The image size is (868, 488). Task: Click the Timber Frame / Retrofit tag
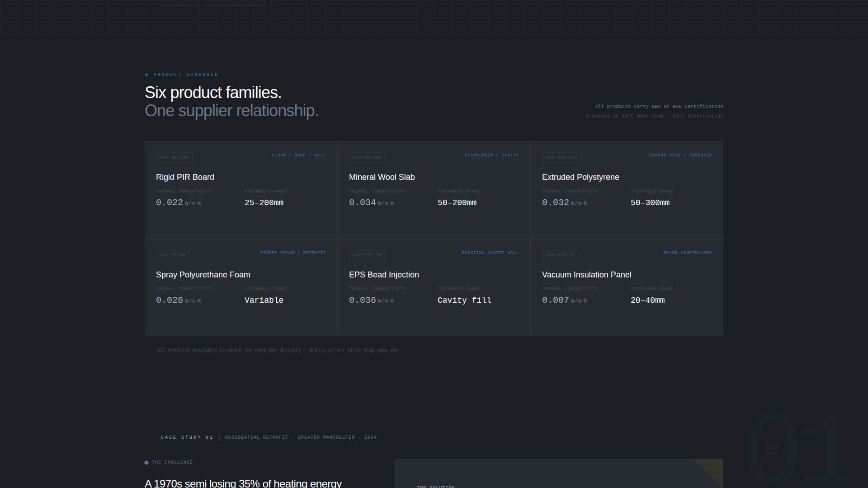click(293, 253)
